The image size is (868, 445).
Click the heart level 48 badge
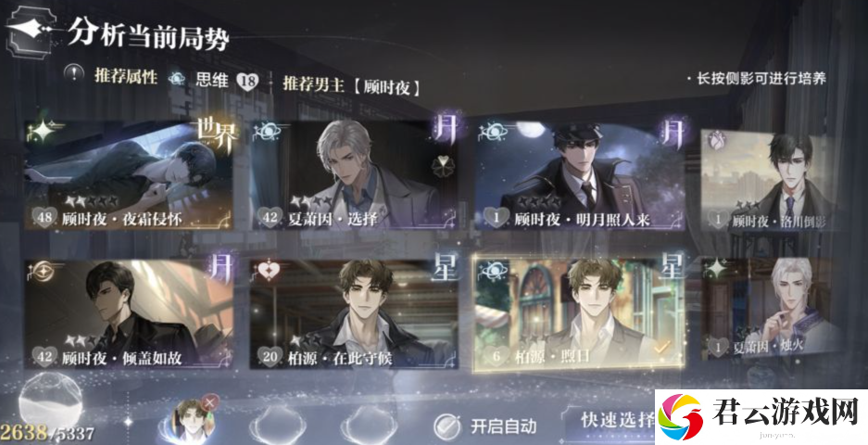point(44,217)
